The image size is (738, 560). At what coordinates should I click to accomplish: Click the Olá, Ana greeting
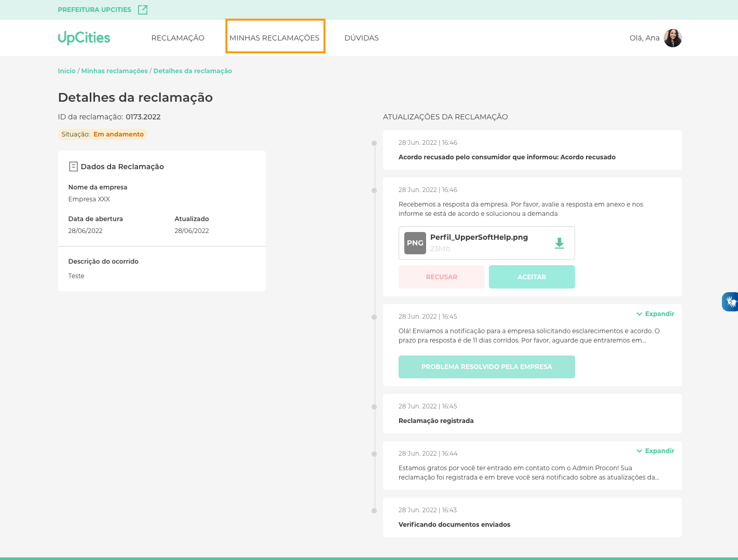tap(645, 38)
